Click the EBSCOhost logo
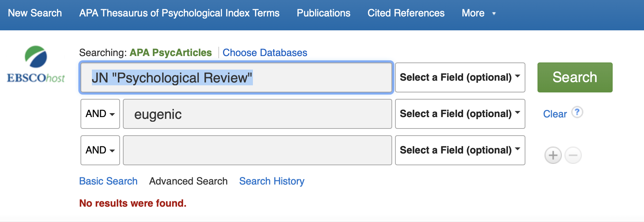This screenshot has height=222, width=644. point(36,64)
